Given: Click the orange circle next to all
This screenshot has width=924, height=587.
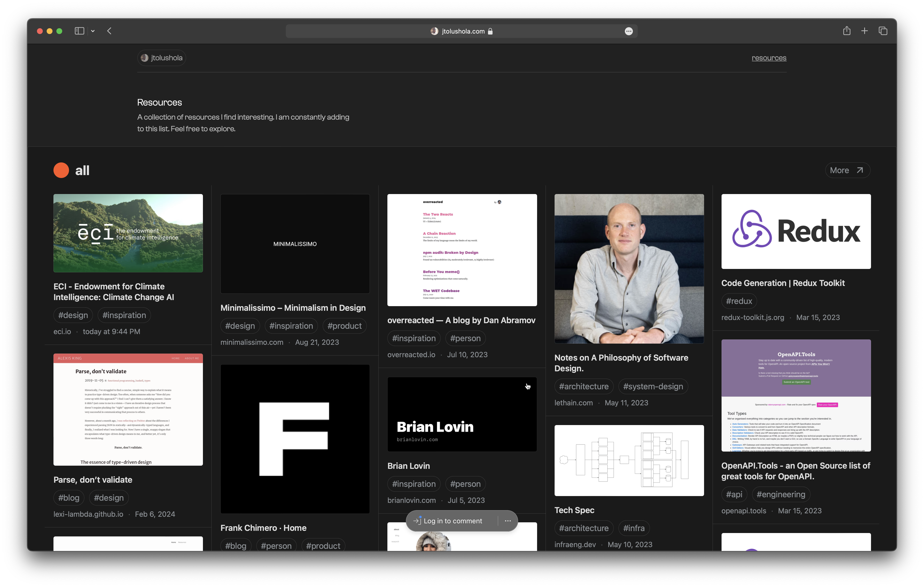Looking at the screenshot, I should coord(61,170).
